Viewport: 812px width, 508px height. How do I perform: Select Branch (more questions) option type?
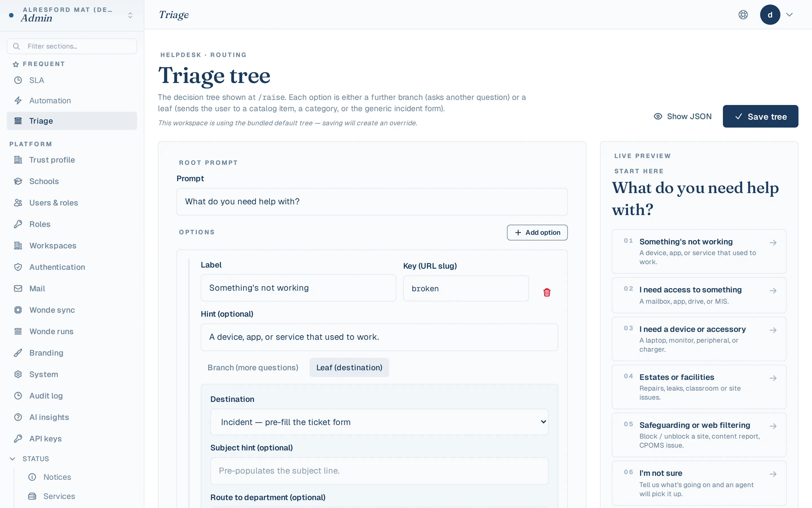pos(253,367)
